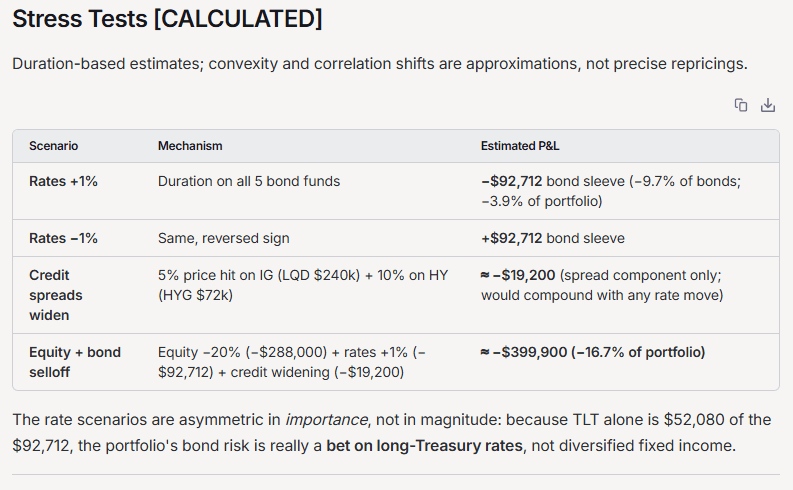Click the italic word 'importance'

point(326,420)
